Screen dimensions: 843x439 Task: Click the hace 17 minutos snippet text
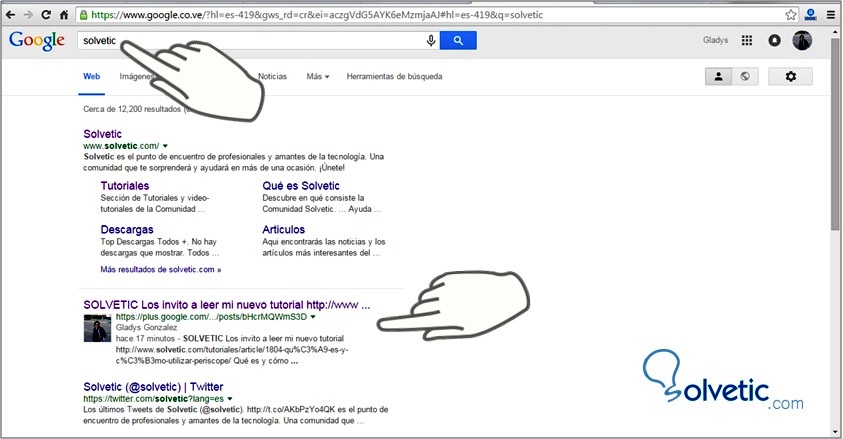tap(145, 339)
